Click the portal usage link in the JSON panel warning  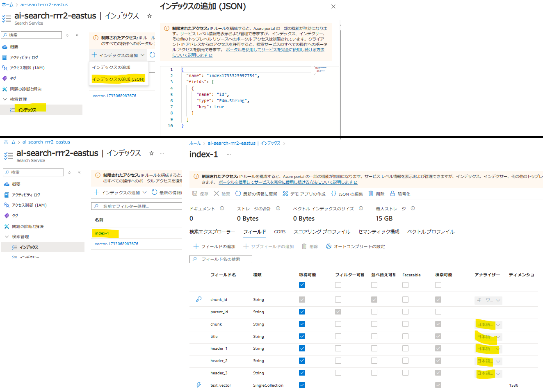[248, 52]
